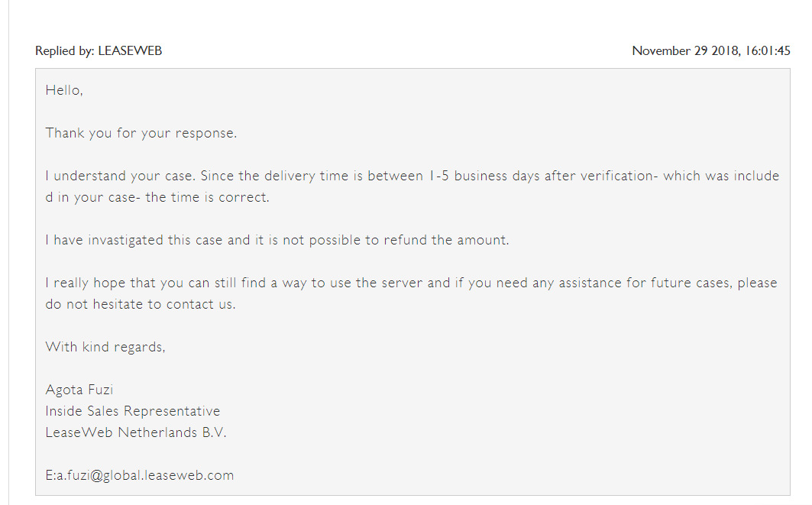The height and width of the screenshot is (505, 812).
Task: Click 'Thank you for your response.' line
Action: click(x=141, y=133)
